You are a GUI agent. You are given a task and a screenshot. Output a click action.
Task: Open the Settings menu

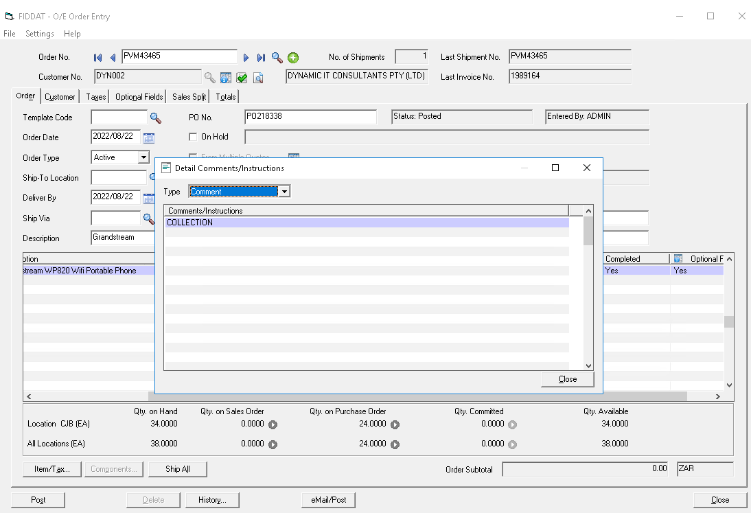point(40,34)
